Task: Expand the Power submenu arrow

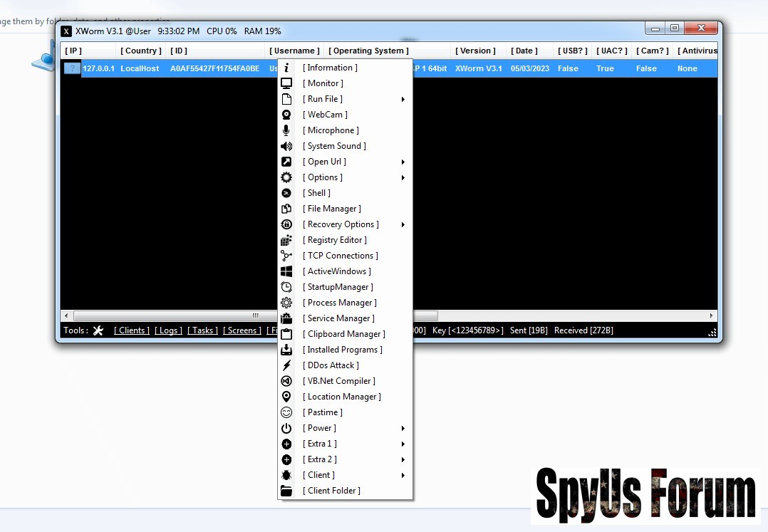Action: tap(403, 428)
